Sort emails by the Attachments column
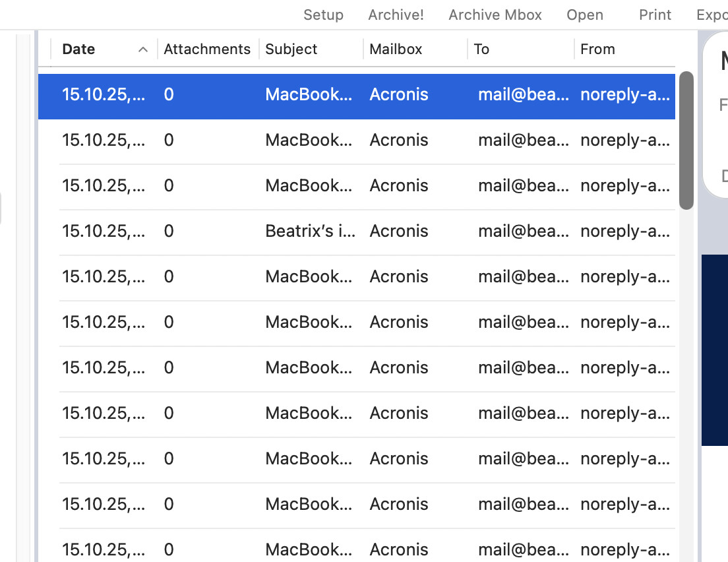The height and width of the screenshot is (562, 728). tap(207, 49)
